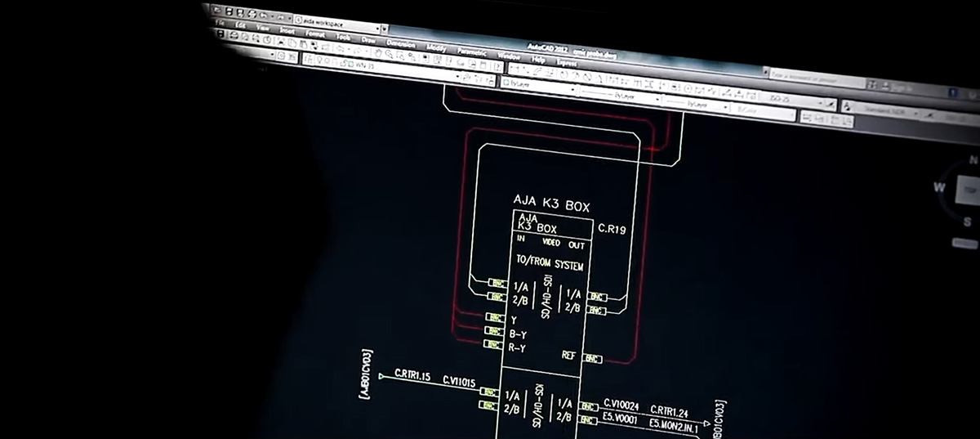Open the Tools menu
Image resolution: width=980 pixels, height=439 pixels.
pyautogui.click(x=343, y=37)
